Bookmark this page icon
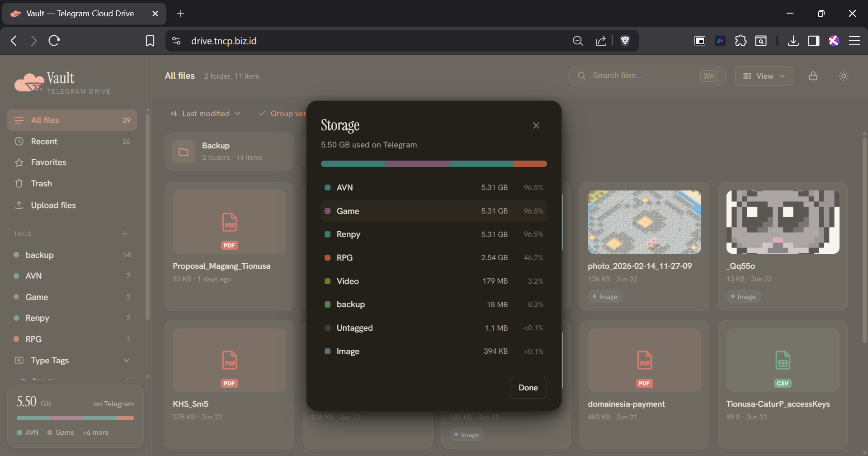 [150, 41]
